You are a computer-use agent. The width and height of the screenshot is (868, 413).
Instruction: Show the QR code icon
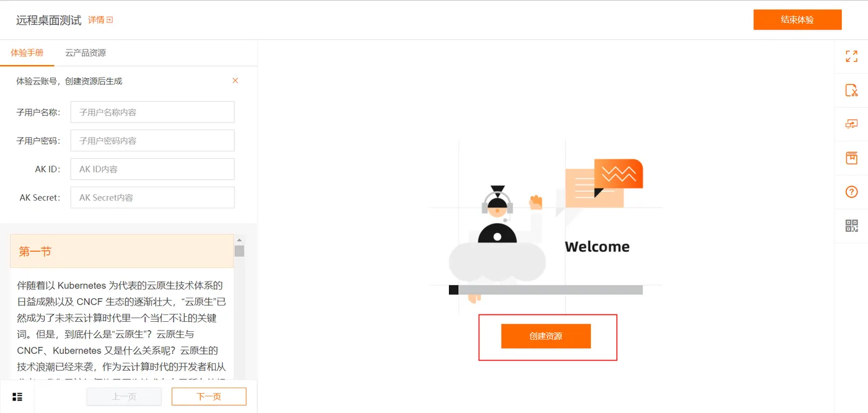click(851, 226)
